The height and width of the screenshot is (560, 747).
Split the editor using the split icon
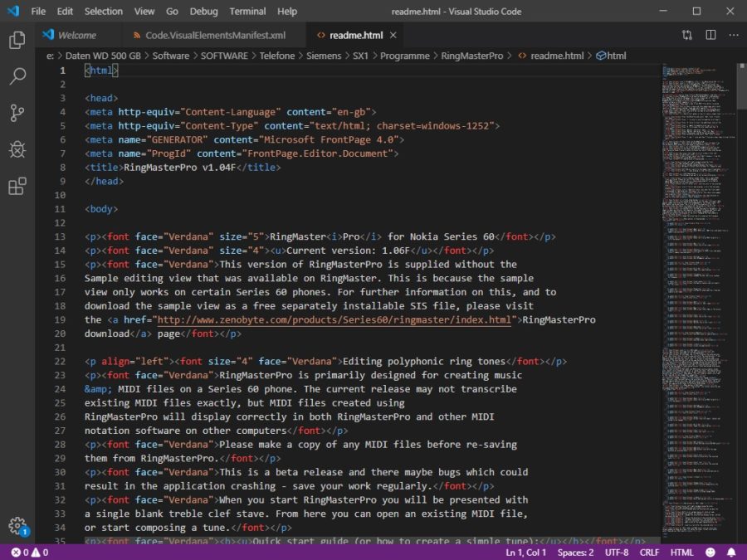pos(710,36)
